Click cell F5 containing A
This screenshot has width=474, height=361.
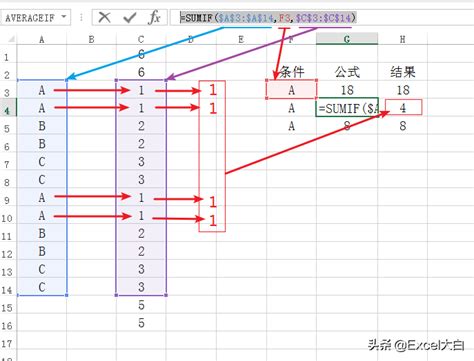(x=291, y=126)
